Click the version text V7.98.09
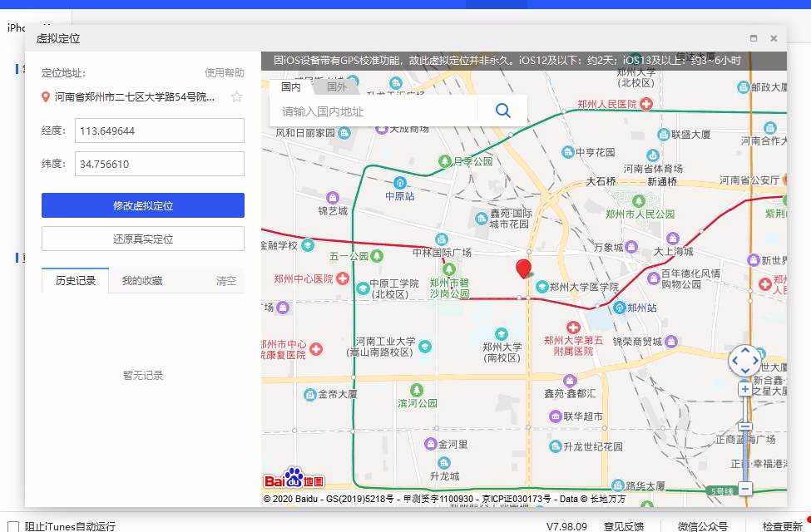The height and width of the screenshot is (532, 811). pyautogui.click(x=566, y=526)
